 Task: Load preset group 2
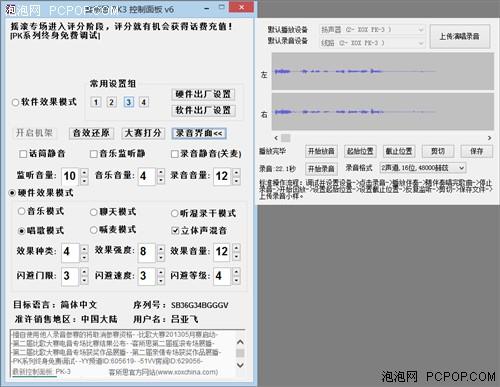coord(112,102)
